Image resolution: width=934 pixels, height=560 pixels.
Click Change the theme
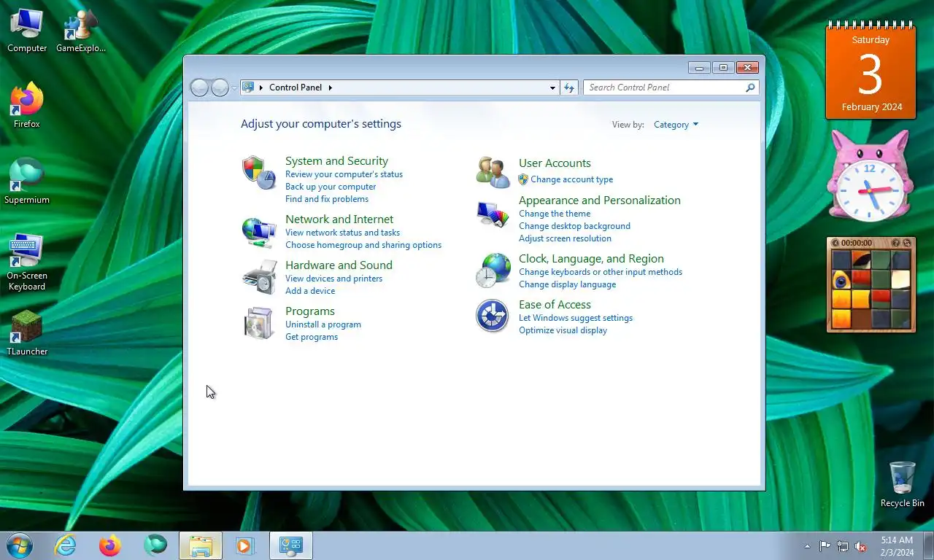point(555,214)
